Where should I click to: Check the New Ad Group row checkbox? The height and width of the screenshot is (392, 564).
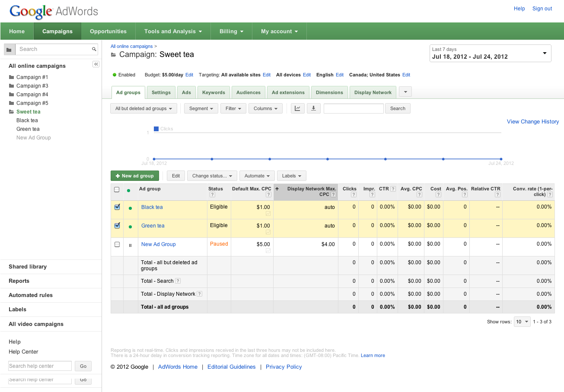tap(117, 244)
